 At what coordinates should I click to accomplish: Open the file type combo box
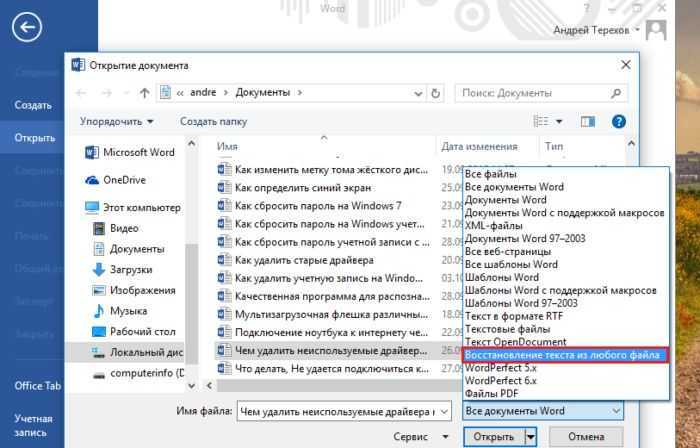pyautogui.click(x=543, y=411)
